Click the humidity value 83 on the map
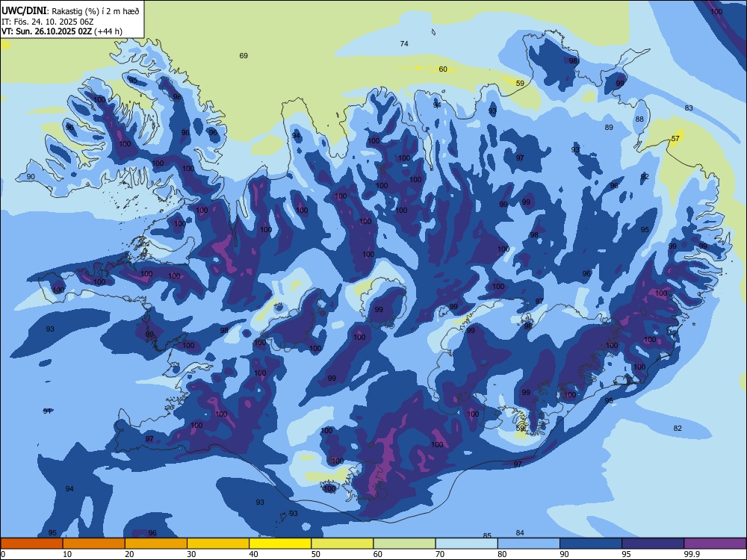The height and width of the screenshot is (560, 747). click(689, 108)
